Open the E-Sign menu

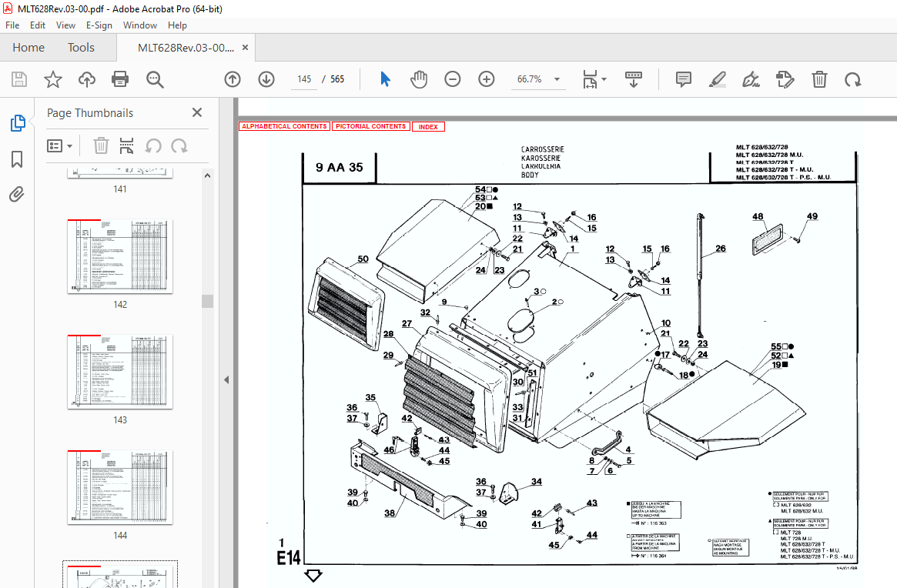point(99,25)
